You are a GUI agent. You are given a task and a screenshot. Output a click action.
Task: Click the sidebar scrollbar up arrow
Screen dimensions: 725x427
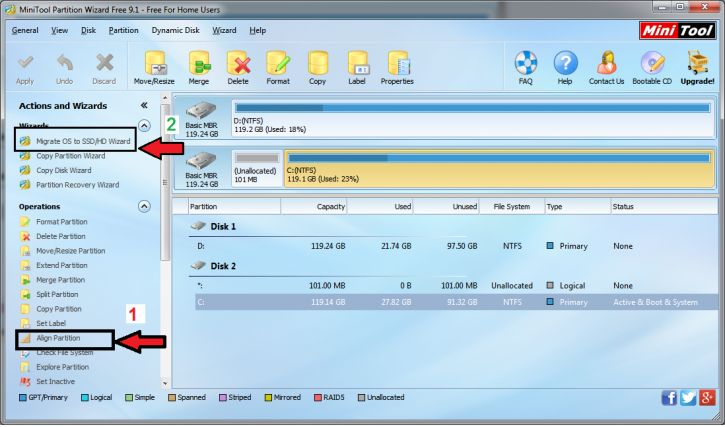pyautogui.click(x=165, y=98)
